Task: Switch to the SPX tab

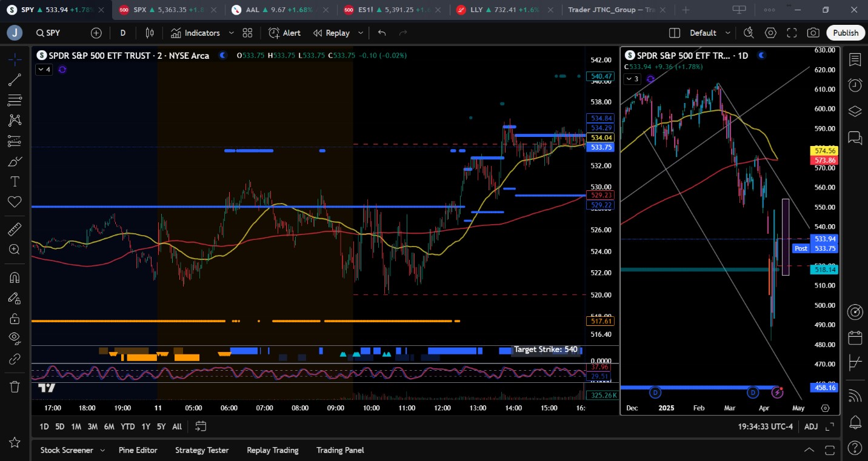Action: click(169, 10)
